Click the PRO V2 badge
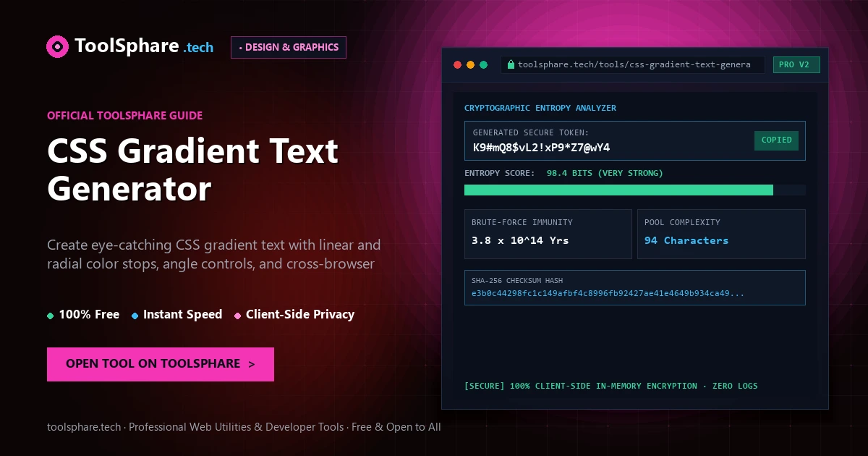Screen dimensions: 868x456 pos(796,64)
